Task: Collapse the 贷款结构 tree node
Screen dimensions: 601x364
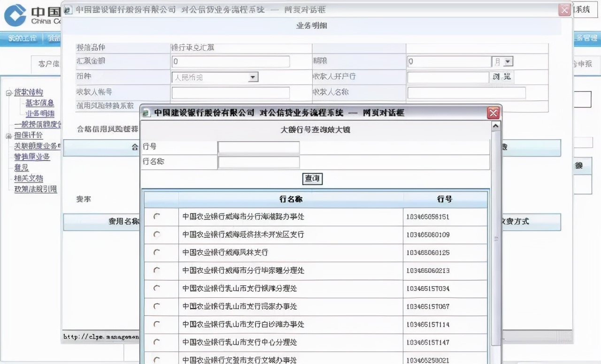Action: tap(8, 93)
